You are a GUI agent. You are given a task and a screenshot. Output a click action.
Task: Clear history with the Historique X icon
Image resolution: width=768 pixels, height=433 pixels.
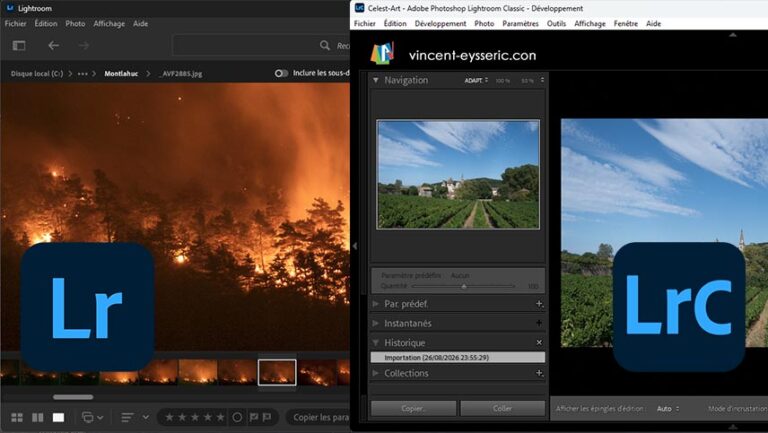click(x=539, y=342)
